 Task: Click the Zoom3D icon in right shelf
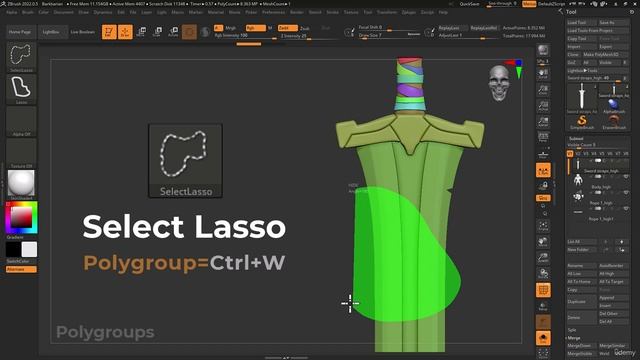point(543,258)
